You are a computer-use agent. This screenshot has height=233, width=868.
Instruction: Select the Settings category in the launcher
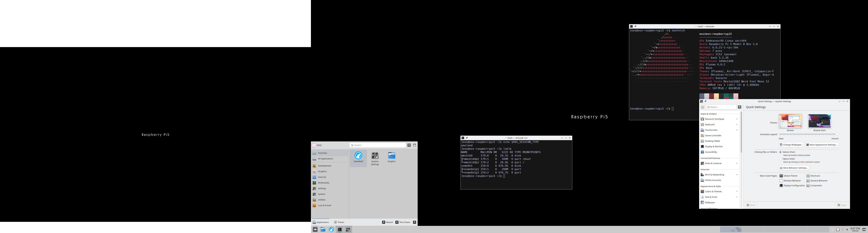330,189
